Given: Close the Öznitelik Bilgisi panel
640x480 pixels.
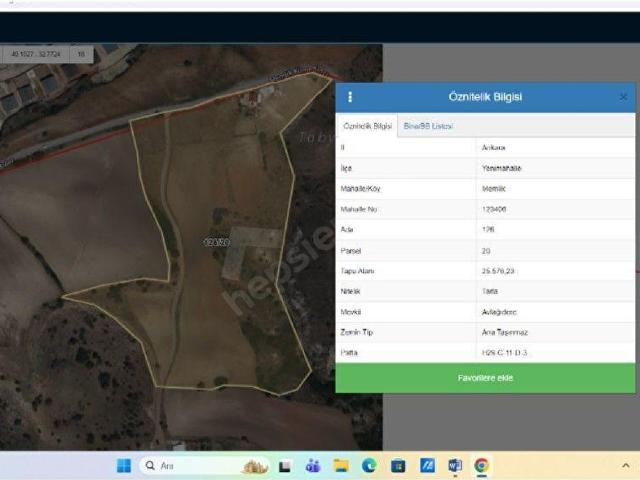Looking at the screenshot, I should point(623,97).
